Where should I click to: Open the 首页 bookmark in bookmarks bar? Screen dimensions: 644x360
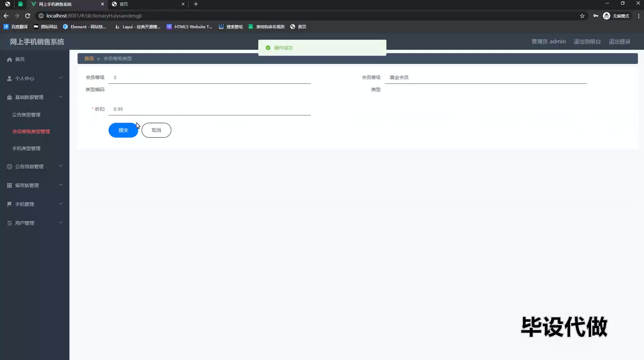pos(298,27)
